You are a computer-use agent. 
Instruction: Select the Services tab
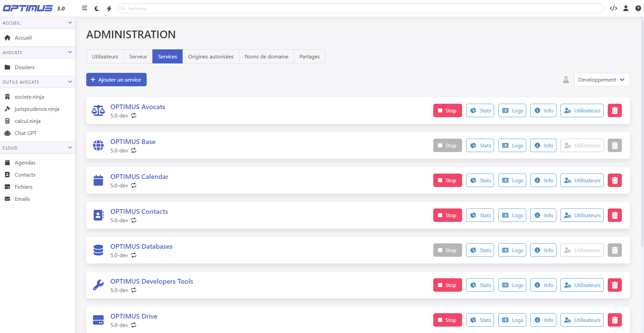pos(167,56)
